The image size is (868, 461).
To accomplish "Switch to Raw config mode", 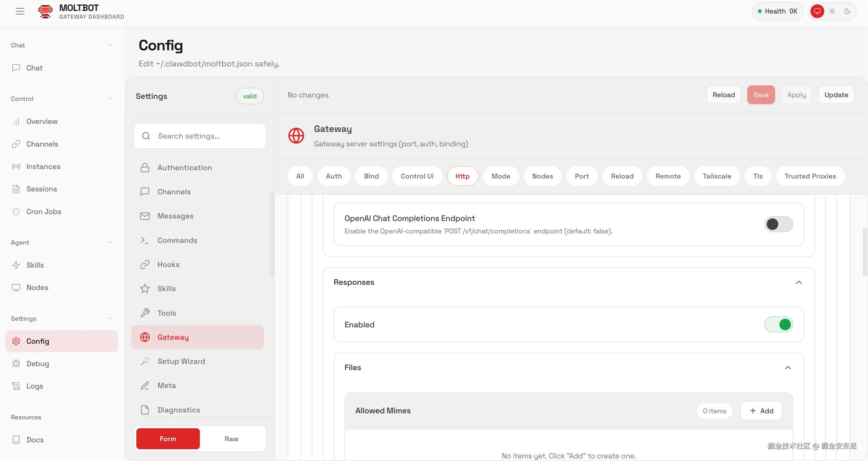I will coord(231,439).
